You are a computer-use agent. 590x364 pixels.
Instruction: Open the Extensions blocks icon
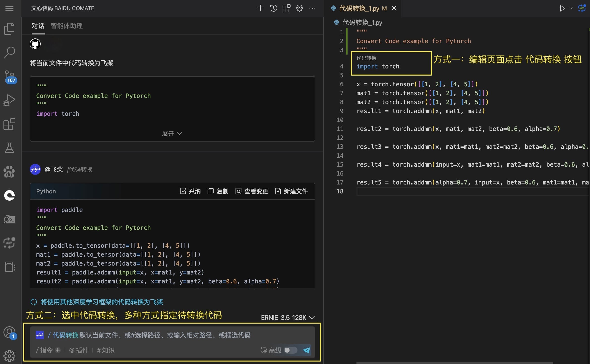[x=9, y=124]
